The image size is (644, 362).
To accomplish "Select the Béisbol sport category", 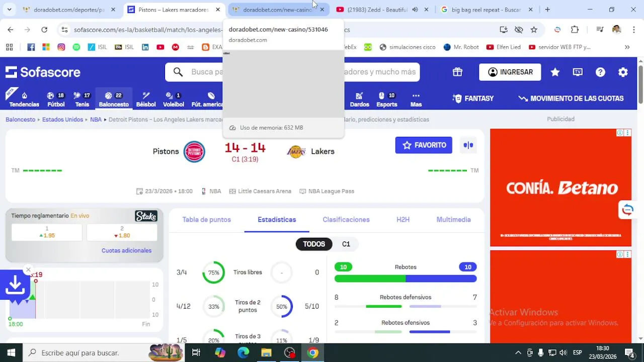I will pyautogui.click(x=146, y=99).
